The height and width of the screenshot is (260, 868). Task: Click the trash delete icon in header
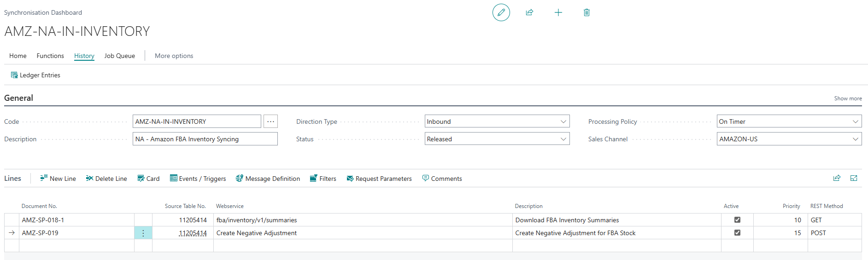click(x=586, y=12)
